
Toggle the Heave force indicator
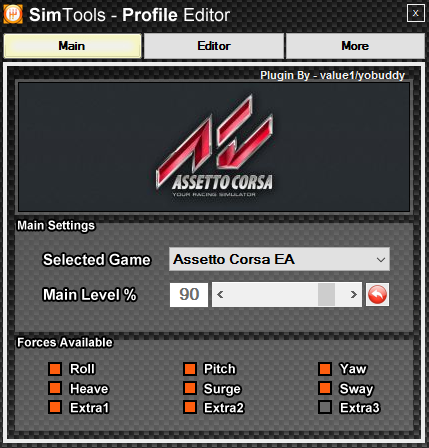point(55,388)
